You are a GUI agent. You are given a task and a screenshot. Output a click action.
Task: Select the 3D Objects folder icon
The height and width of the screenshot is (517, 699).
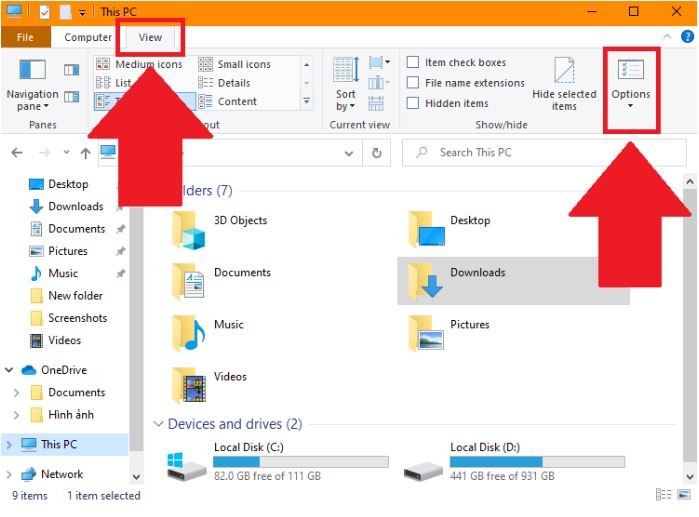pos(188,230)
